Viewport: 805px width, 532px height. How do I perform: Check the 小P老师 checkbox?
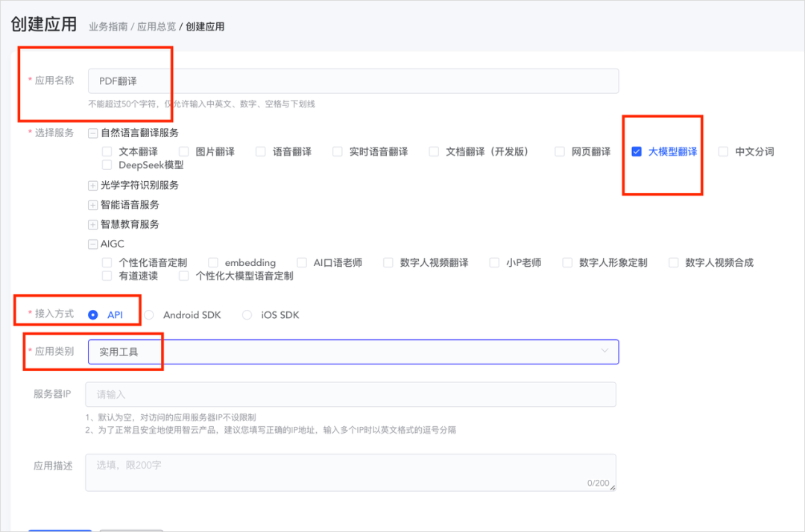(494, 263)
